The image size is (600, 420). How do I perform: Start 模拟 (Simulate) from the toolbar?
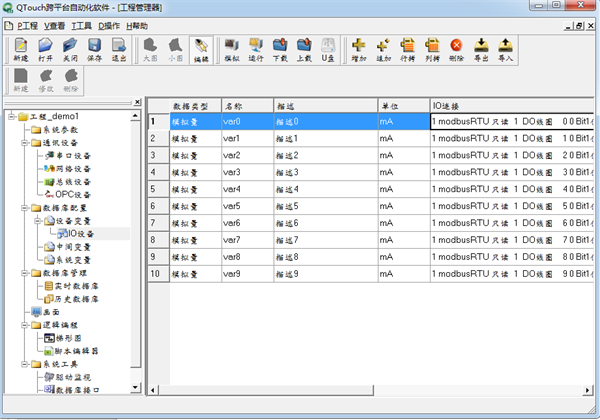(231, 49)
